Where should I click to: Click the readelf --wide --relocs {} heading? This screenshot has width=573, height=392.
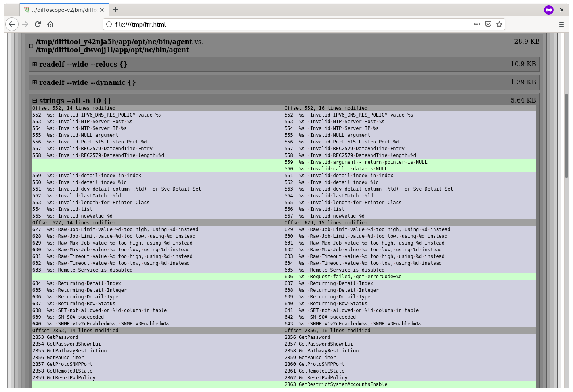[83, 64]
